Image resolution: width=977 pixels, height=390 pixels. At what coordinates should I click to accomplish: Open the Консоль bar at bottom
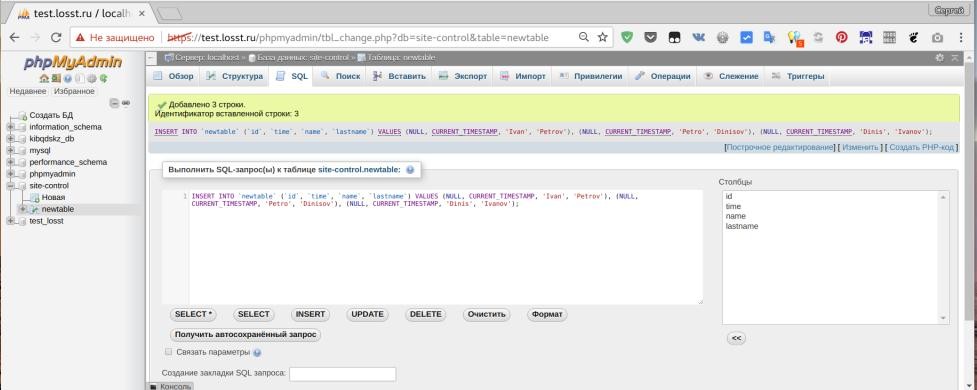pyautogui.click(x=170, y=386)
